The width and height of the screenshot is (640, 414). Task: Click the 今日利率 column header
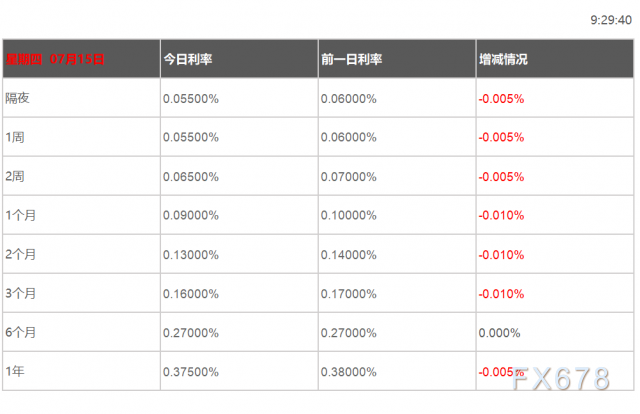[x=188, y=60]
